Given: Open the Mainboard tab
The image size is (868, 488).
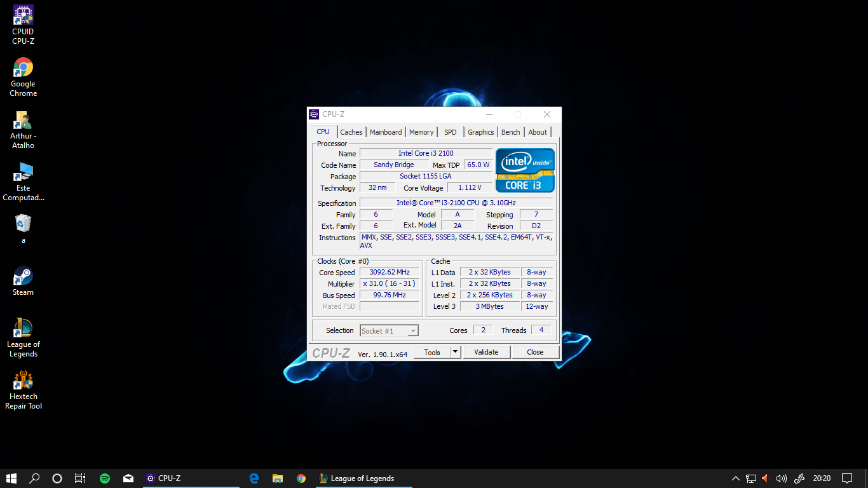Looking at the screenshot, I should (386, 132).
